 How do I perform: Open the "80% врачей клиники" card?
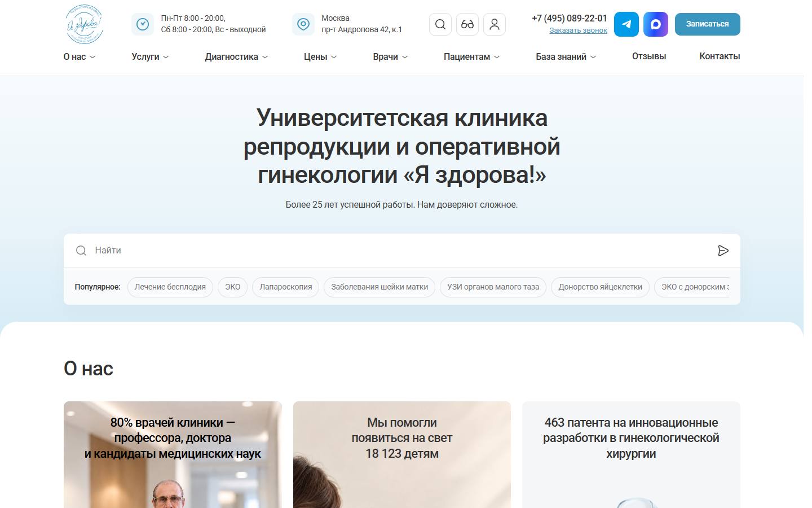[x=173, y=454]
